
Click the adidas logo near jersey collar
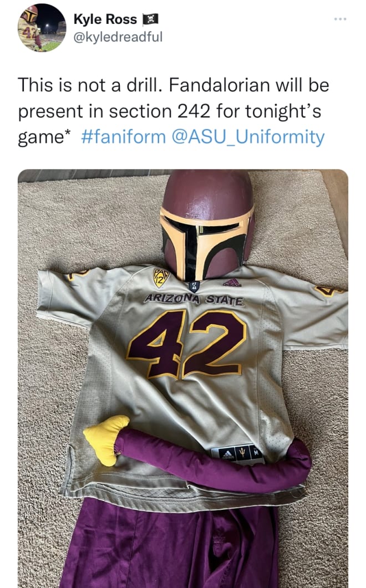pyautogui.click(x=231, y=283)
